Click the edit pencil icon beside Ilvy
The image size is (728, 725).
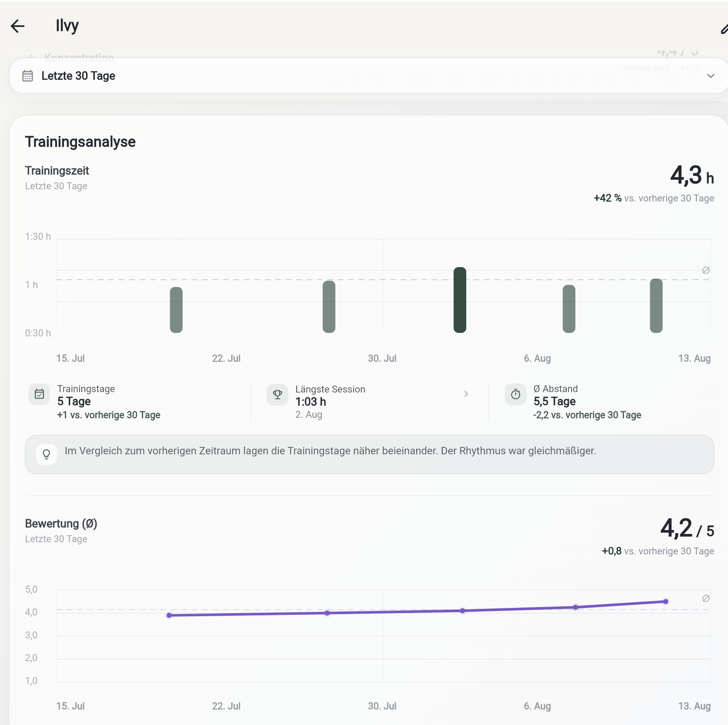[x=724, y=29]
